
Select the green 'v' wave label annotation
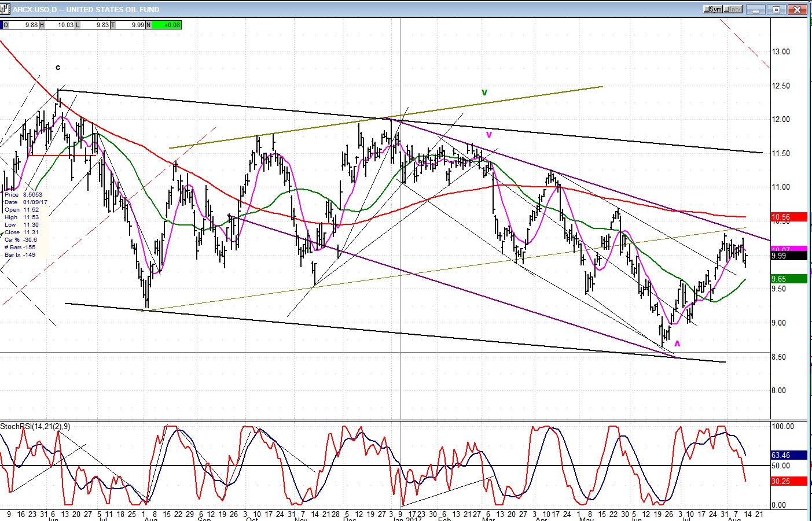tap(484, 93)
